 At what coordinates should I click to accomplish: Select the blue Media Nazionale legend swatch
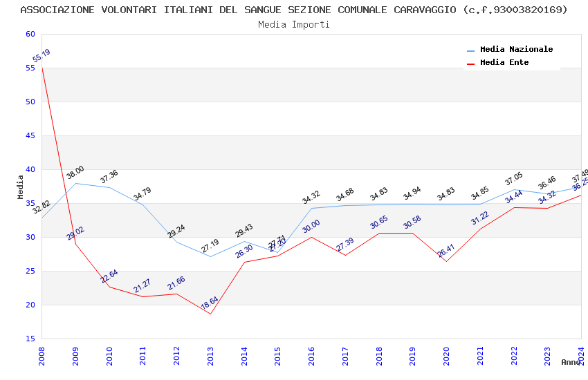pyautogui.click(x=470, y=50)
